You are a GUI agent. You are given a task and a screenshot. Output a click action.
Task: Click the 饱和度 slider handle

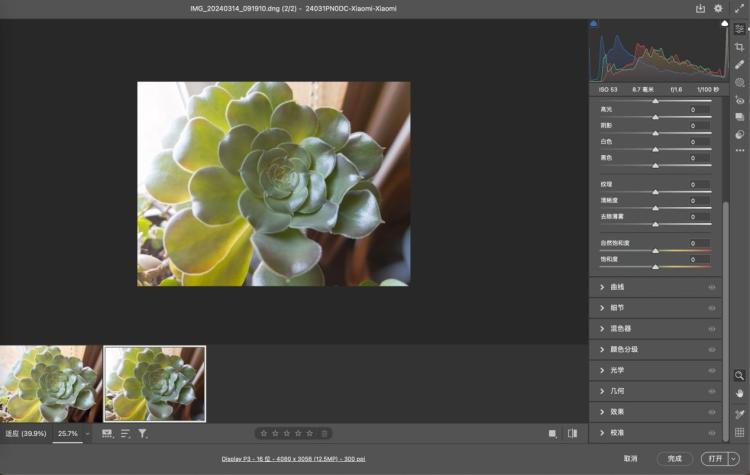[656, 266]
